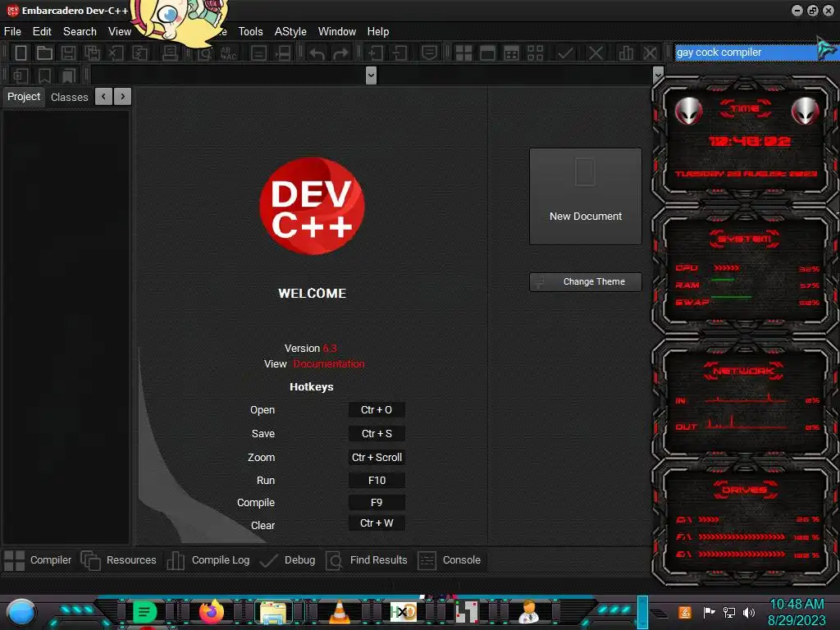
Task: Click the Delete profiling information icon
Action: click(x=650, y=52)
